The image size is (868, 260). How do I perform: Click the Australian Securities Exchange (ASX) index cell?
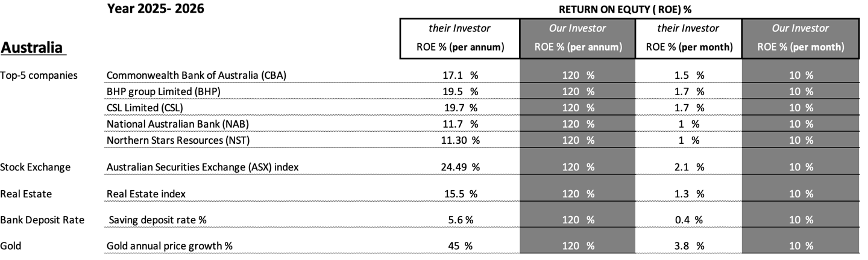coord(202,167)
